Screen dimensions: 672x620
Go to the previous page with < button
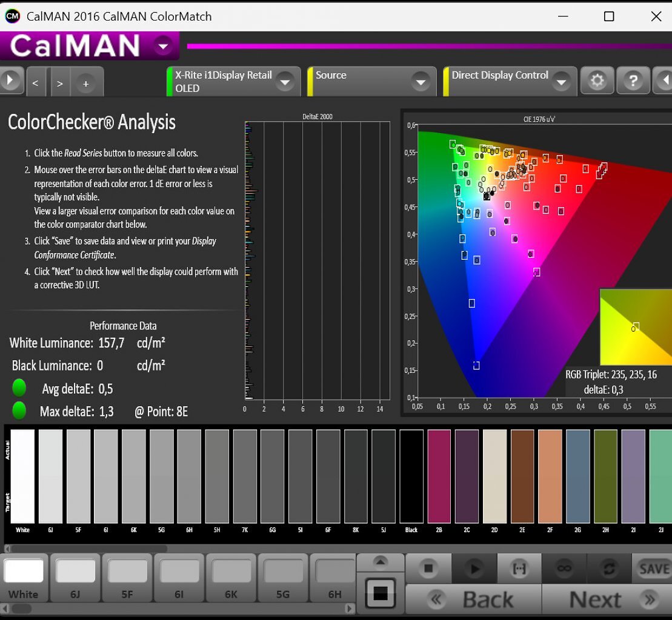[x=36, y=83]
